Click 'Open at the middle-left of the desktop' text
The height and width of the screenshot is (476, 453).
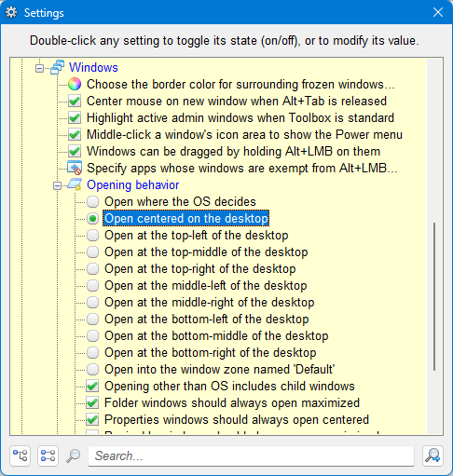pyautogui.click(x=206, y=285)
